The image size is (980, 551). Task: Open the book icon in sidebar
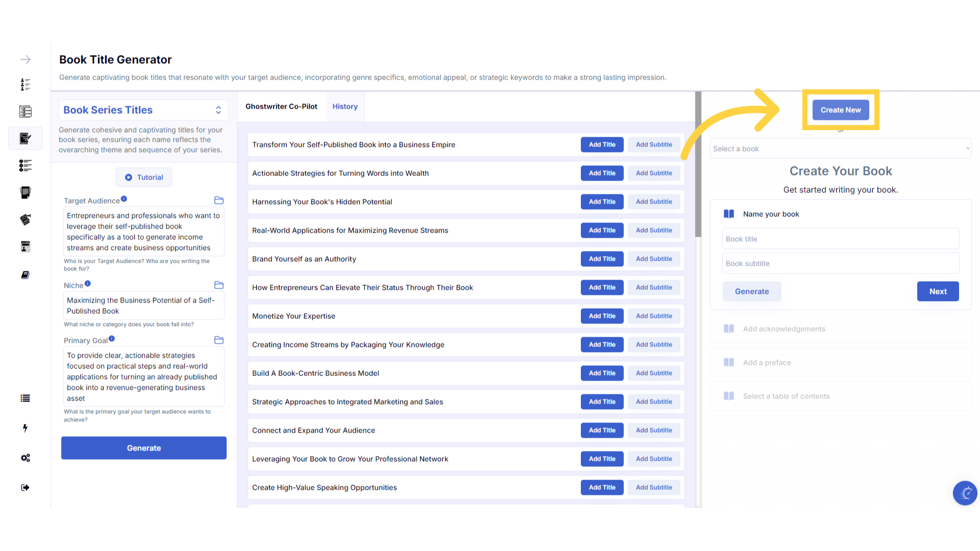pyautogui.click(x=25, y=275)
